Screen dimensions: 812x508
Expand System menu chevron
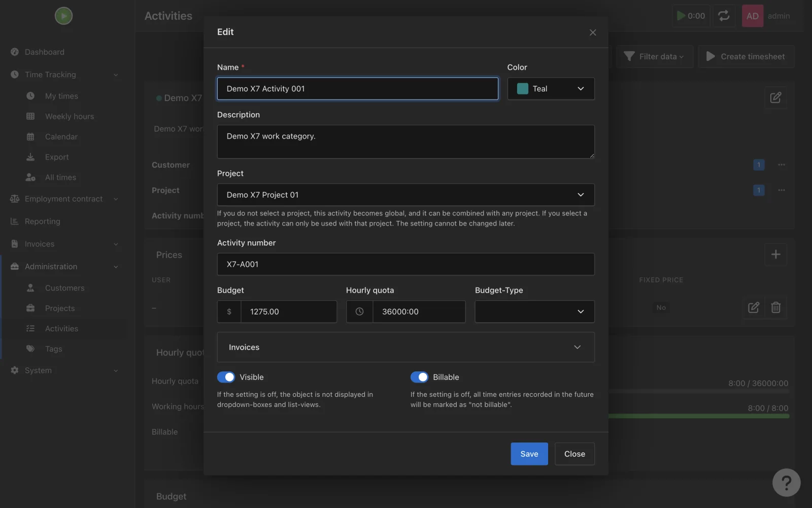click(x=116, y=371)
